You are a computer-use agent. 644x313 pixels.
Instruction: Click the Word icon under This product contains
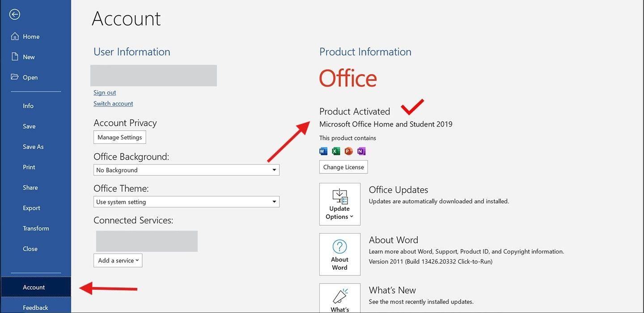tap(323, 151)
